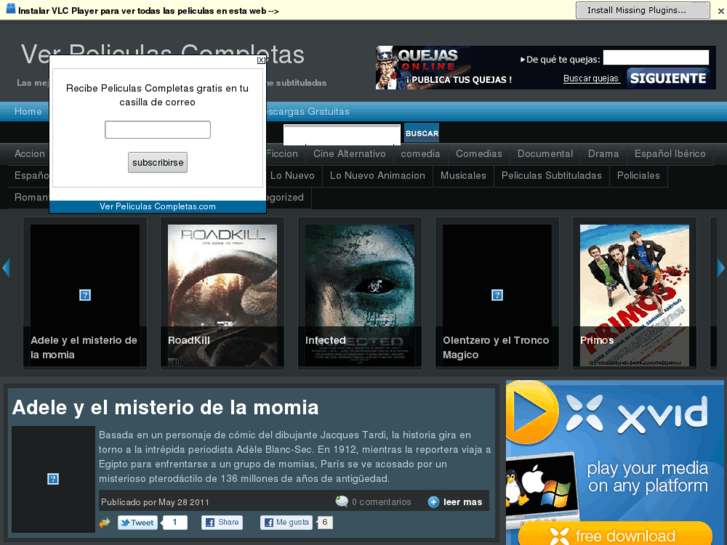Select the Lo Nuevo category
727x545 pixels.
click(292, 175)
